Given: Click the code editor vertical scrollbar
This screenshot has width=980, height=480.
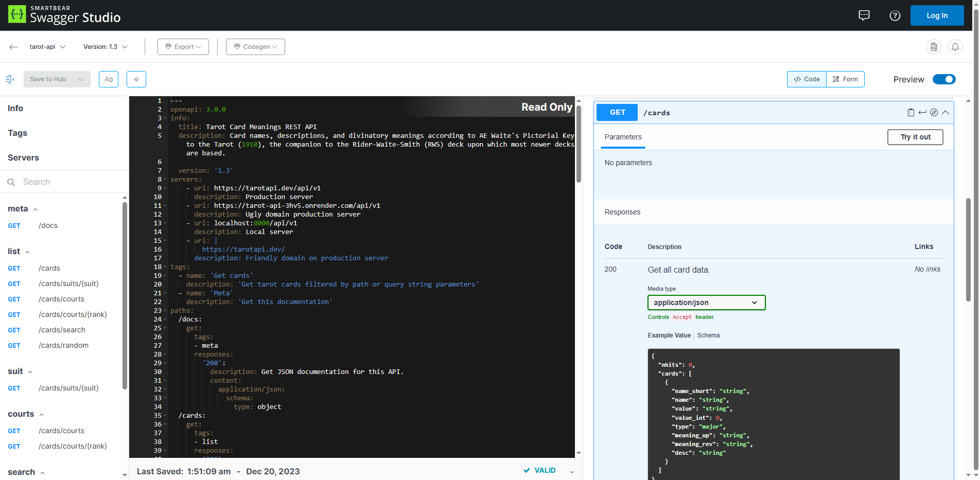Looking at the screenshot, I should pos(579,144).
